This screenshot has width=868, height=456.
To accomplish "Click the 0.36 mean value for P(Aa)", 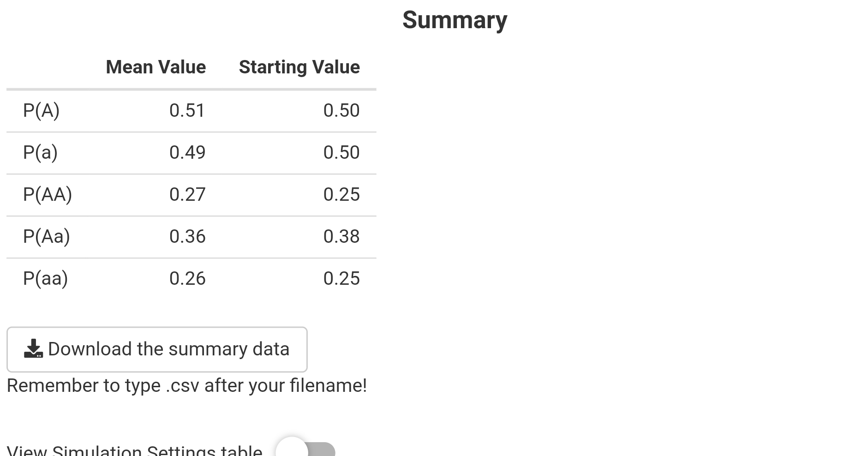I will (x=187, y=236).
